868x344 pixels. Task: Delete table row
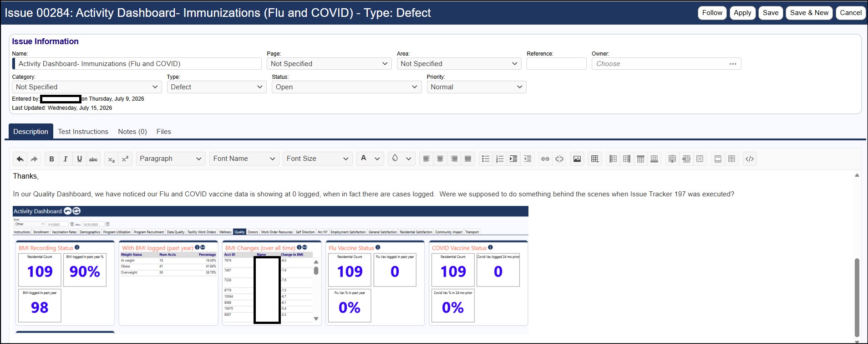(686, 159)
